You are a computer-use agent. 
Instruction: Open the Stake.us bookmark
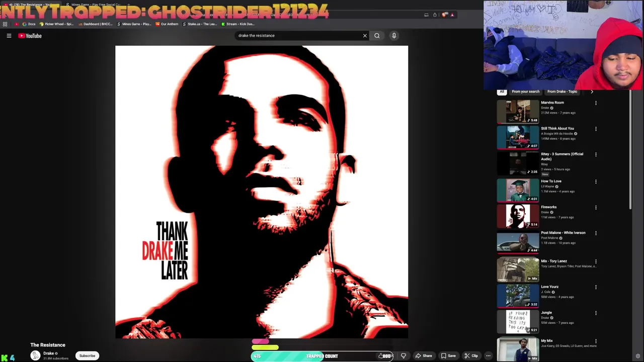[200, 24]
